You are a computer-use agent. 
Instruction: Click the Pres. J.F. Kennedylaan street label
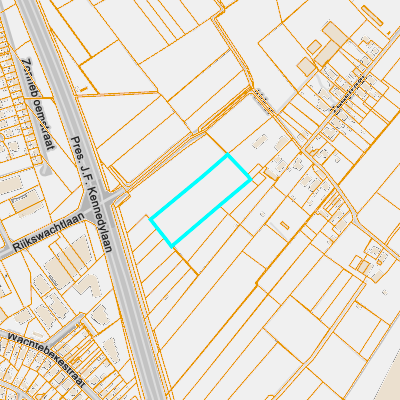93,194
